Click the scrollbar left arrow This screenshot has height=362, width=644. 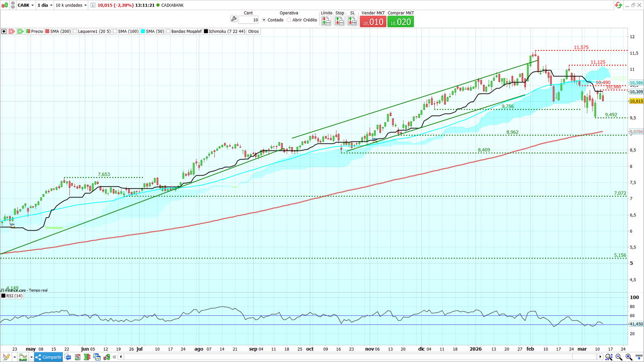point(121,357)
